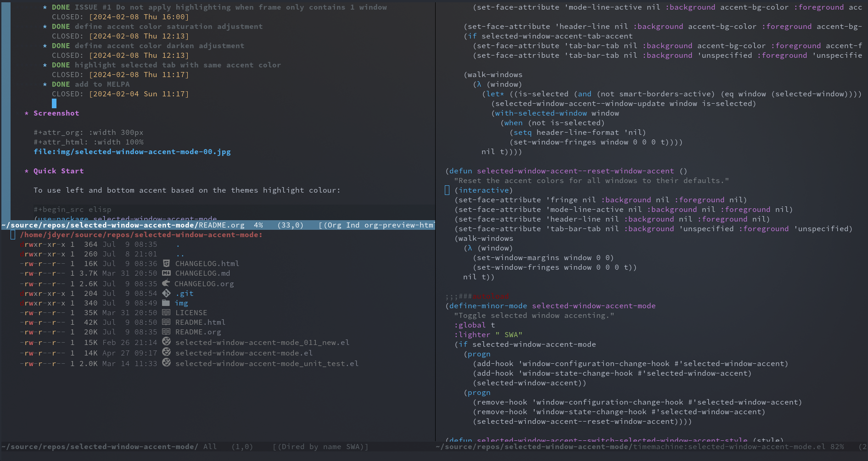Open the .git directory
The height and width of the screenshot is (461, 868).
(x=184, y=294)
